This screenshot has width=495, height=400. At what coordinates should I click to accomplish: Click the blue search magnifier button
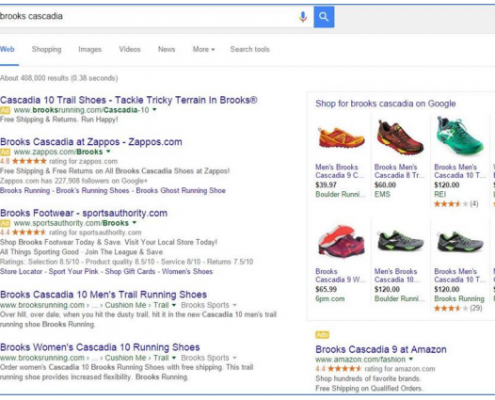(324, 16)
